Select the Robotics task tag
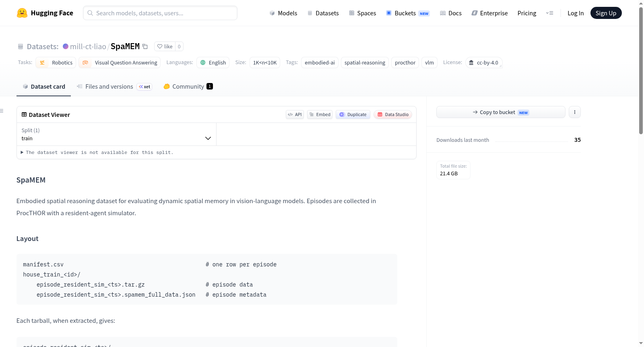This screenshot has width=644, height=347. click(56, 62)
